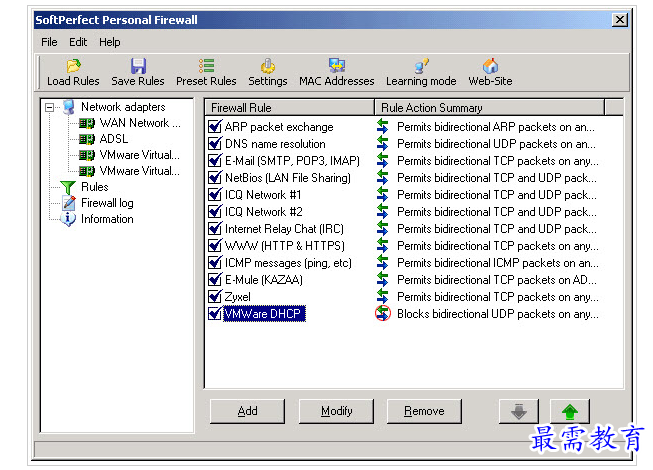Click permit arrows of ICMP messages rule

tap(382, 262)
